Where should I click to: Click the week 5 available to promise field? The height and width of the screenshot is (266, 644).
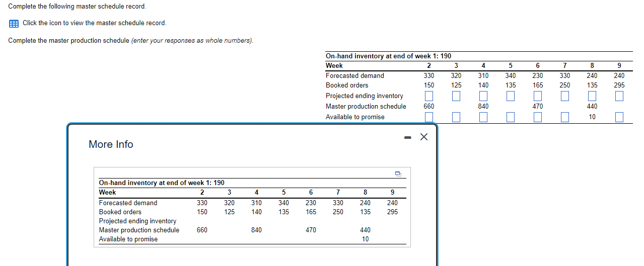coord(511,117)
